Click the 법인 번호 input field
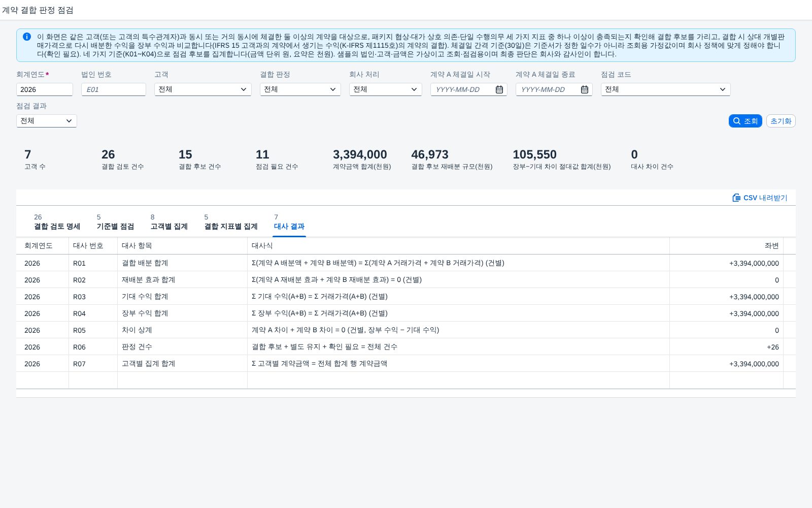The width and height of the screenshot is (812, 508). [114, 89]
